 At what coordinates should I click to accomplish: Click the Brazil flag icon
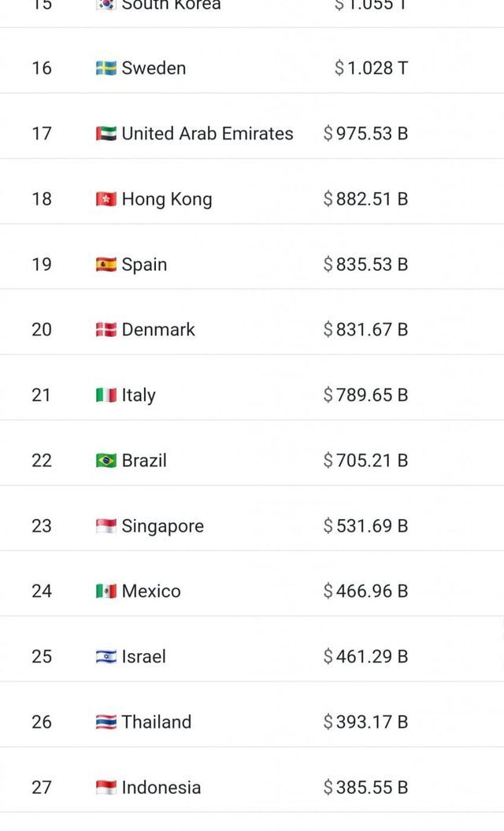pos(106,461)
